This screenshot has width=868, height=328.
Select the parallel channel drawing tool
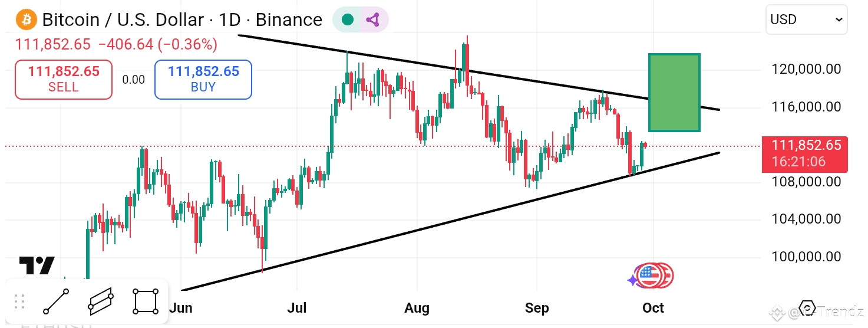click(x=100, y=301)
